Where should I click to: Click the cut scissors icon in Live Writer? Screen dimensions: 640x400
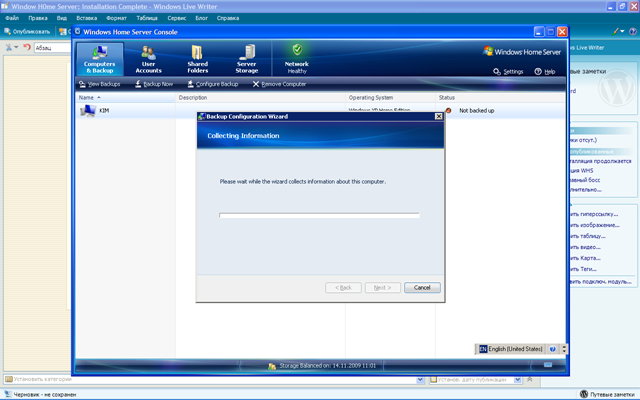(9, 47)
